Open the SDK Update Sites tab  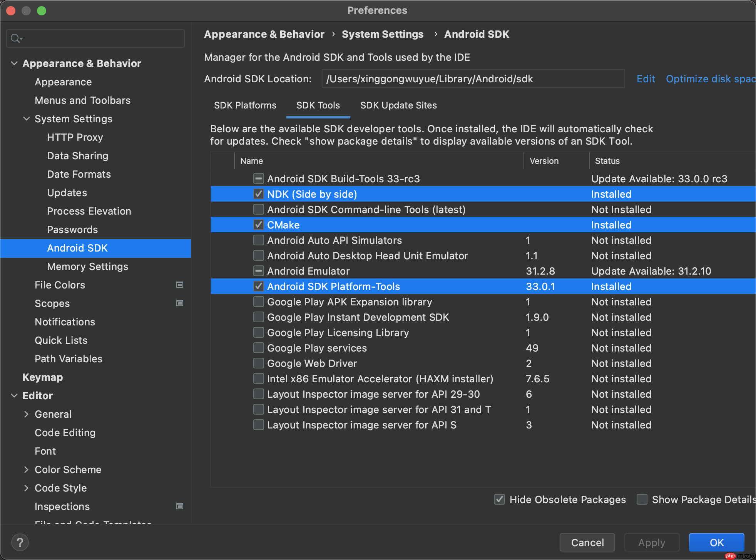(398, 105)
